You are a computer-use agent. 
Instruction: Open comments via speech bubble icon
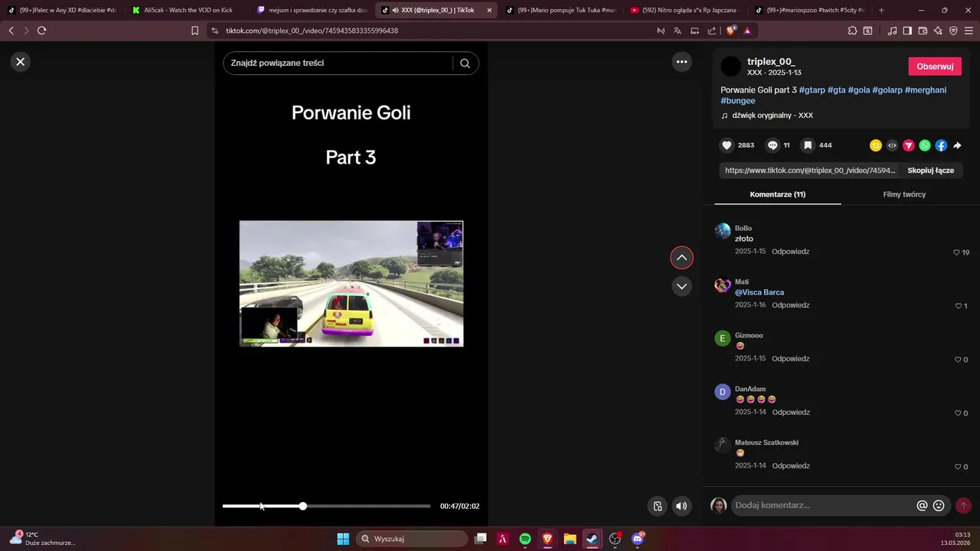pyautogui.click(x=773, y=145)
